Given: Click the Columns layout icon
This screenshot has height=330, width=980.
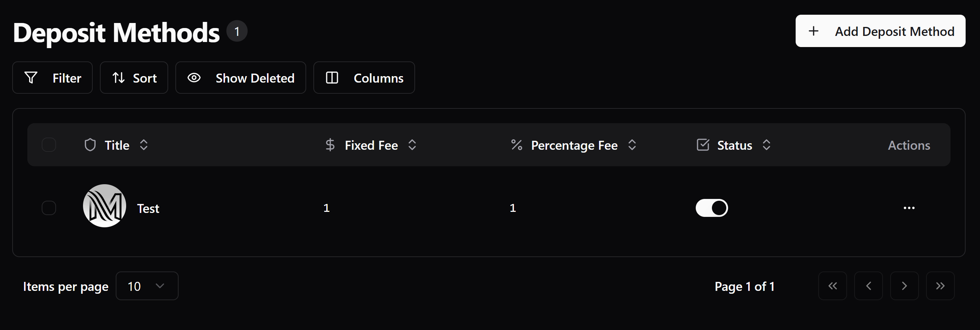Looking at the screenshot, I should (332, 78).
